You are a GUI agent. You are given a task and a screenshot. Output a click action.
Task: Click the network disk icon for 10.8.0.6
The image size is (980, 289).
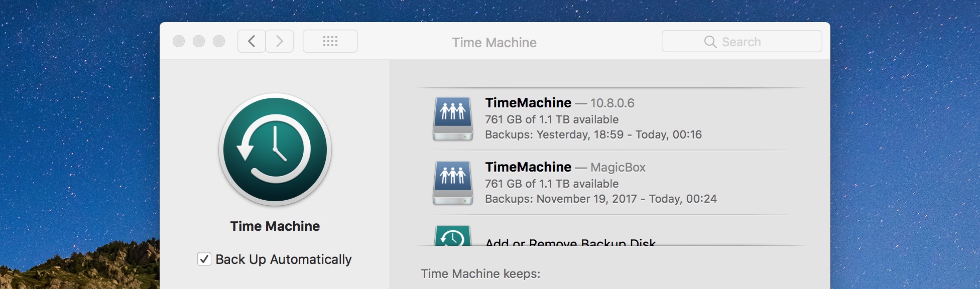click(x=453, y=119)
